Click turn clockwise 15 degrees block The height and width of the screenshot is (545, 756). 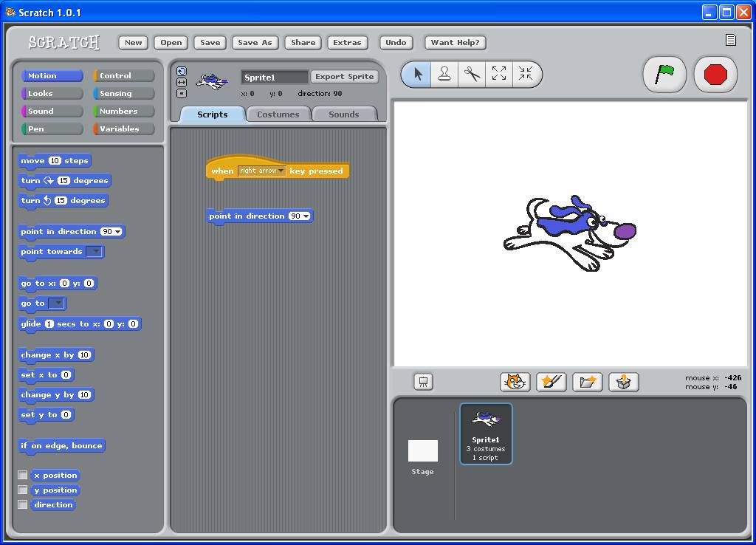pos(65,181)
